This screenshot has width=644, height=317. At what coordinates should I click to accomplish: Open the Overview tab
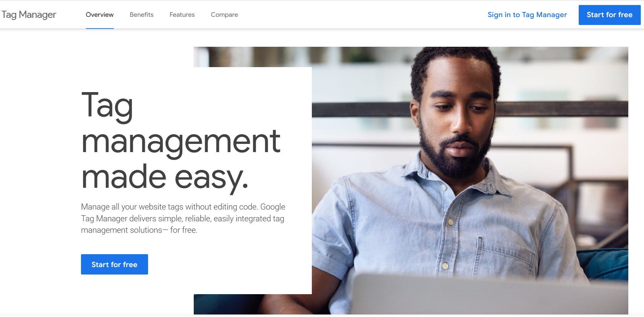coord(100,15)
